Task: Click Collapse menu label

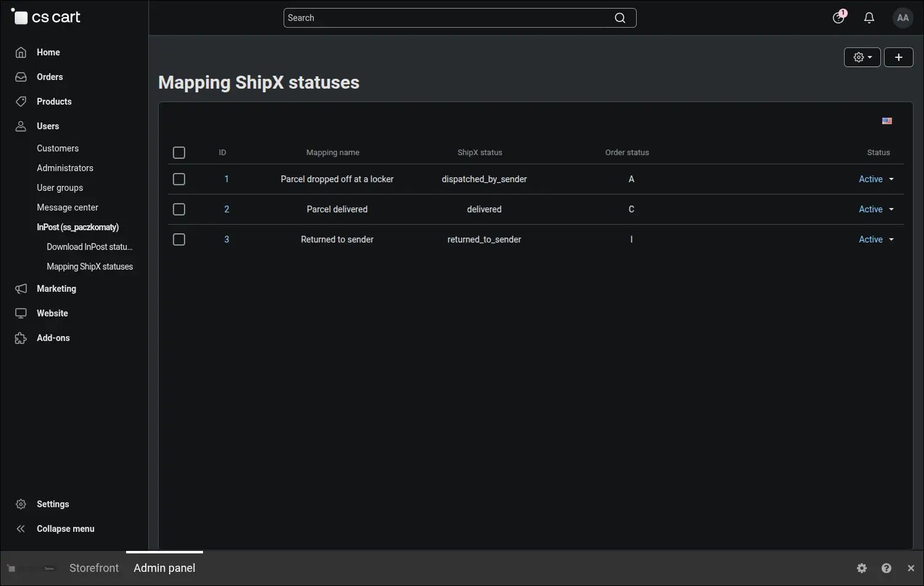Action: pos(66,529)
